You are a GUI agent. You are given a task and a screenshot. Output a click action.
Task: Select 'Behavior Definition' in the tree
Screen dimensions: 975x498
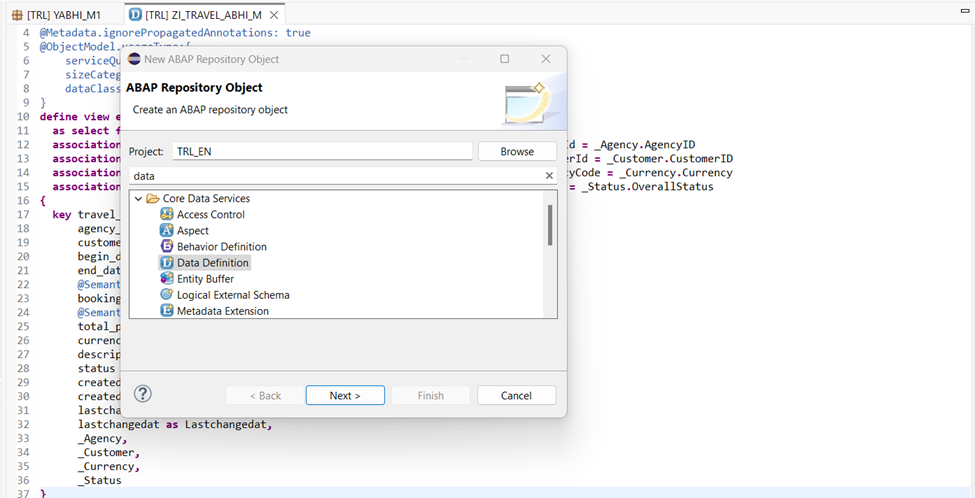point(222,247)
